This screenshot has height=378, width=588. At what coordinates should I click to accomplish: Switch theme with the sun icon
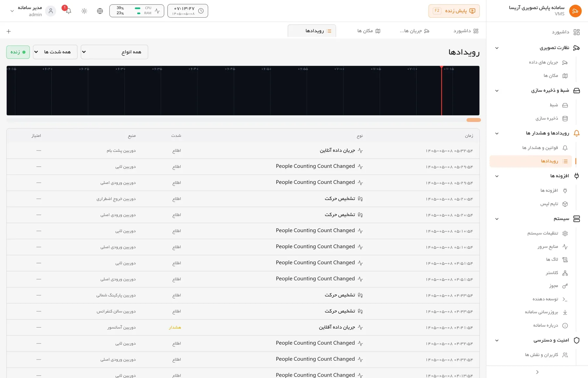84,11
